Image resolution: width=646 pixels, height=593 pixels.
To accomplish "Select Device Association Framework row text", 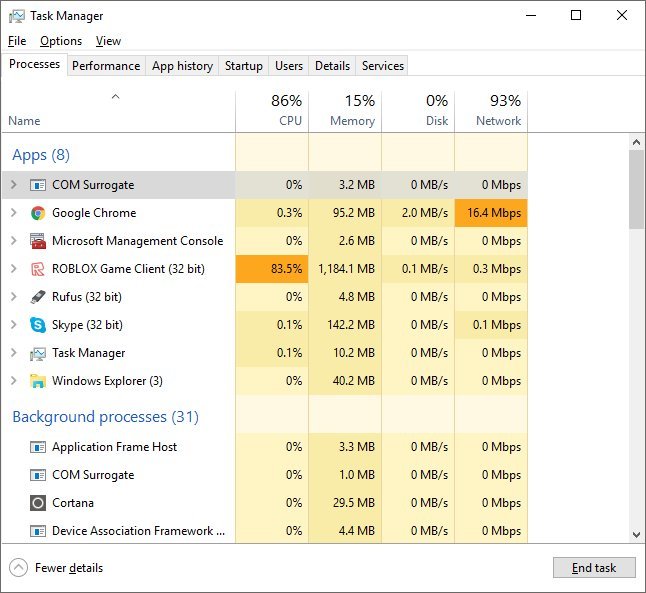I will [138, 531].
